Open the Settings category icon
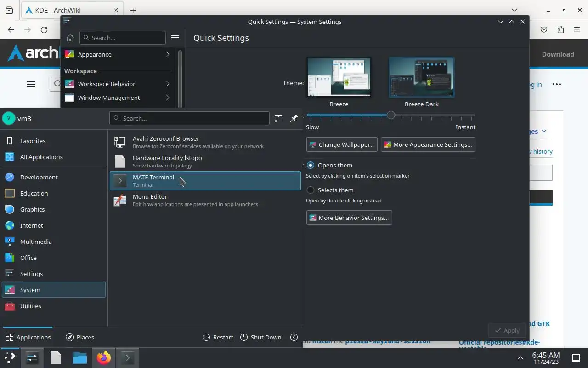Screen dimensions: 588x368 tap(10, 274)
